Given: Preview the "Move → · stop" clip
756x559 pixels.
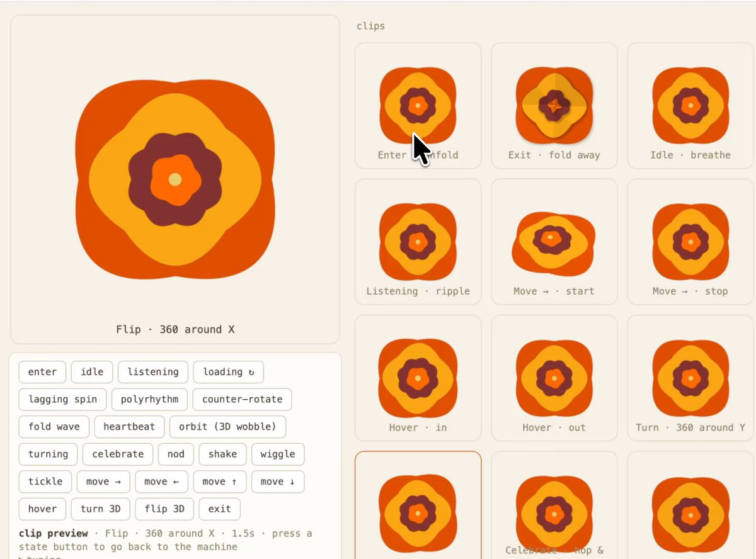Looking at the screenshot, I should [x=690, y=242].
